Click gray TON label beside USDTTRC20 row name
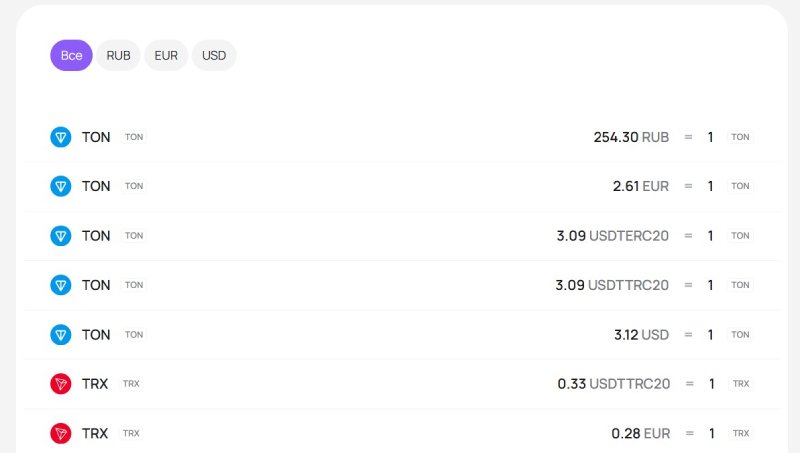Image resolution: width=800 pixels, height=453 pixels. [134, 285]
